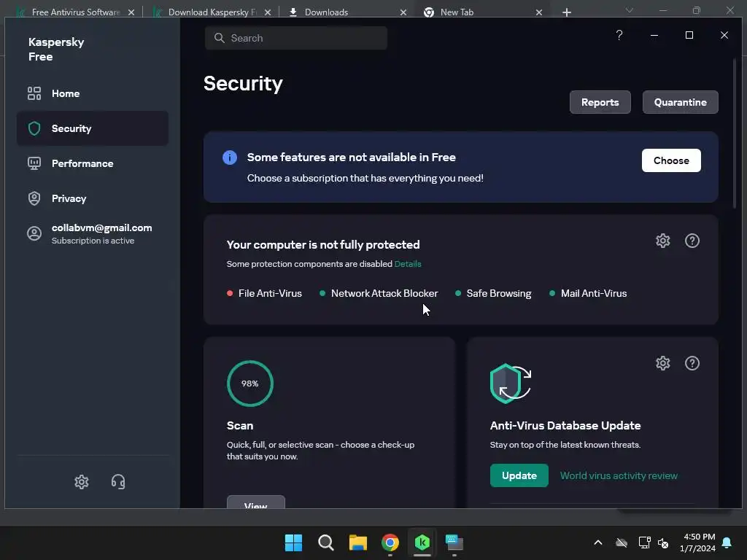Open the Home section in sidebar

[x=92, y=93]
